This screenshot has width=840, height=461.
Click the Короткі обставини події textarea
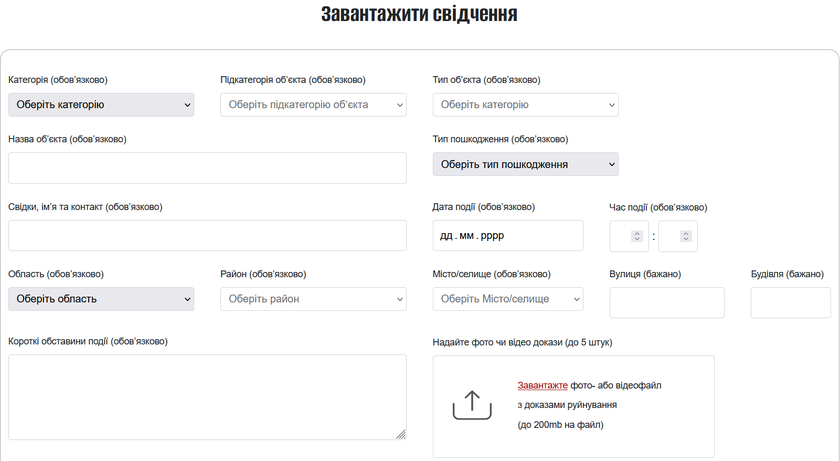coord(207,396)
